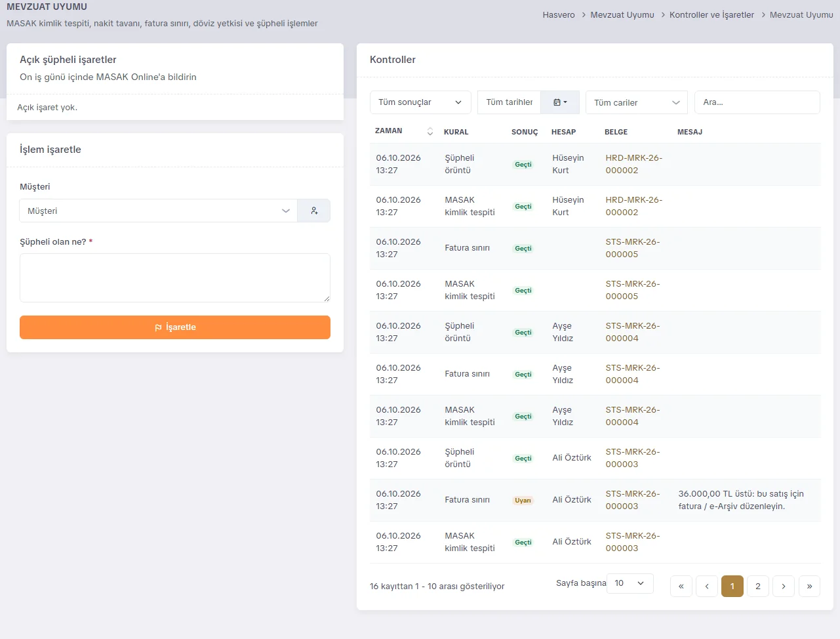Focus the Ara search field
840x639 pixels.
757,102
